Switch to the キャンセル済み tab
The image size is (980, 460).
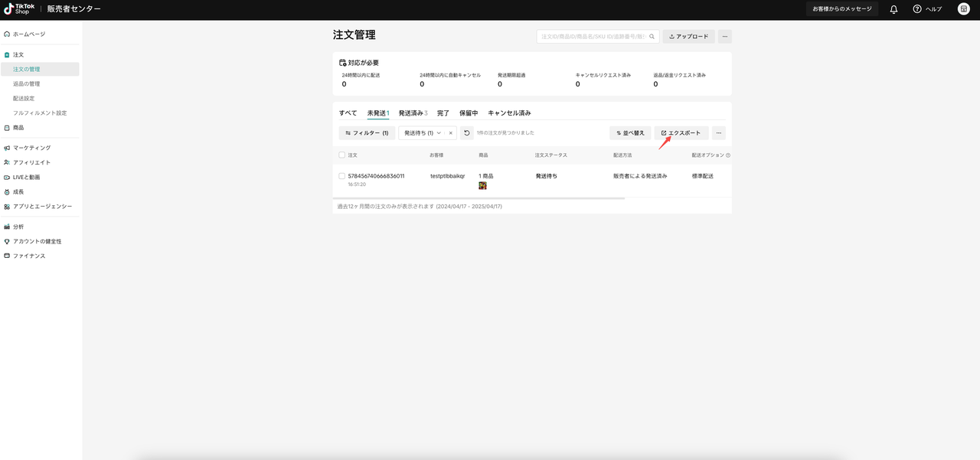(509, 113)
